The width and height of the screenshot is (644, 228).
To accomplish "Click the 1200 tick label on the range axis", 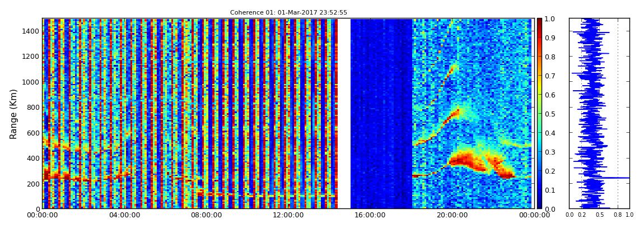I will pos(31,56).
